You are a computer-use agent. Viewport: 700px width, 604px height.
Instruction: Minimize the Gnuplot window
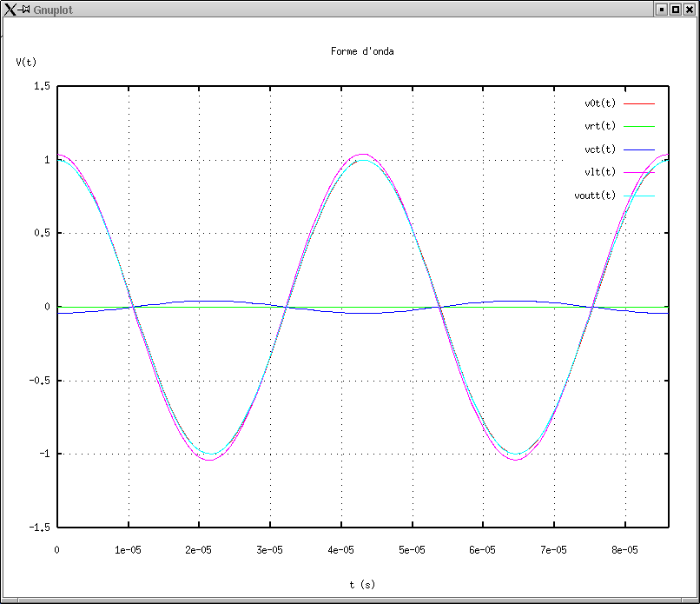pyautogui.click(x=661, y=9)
